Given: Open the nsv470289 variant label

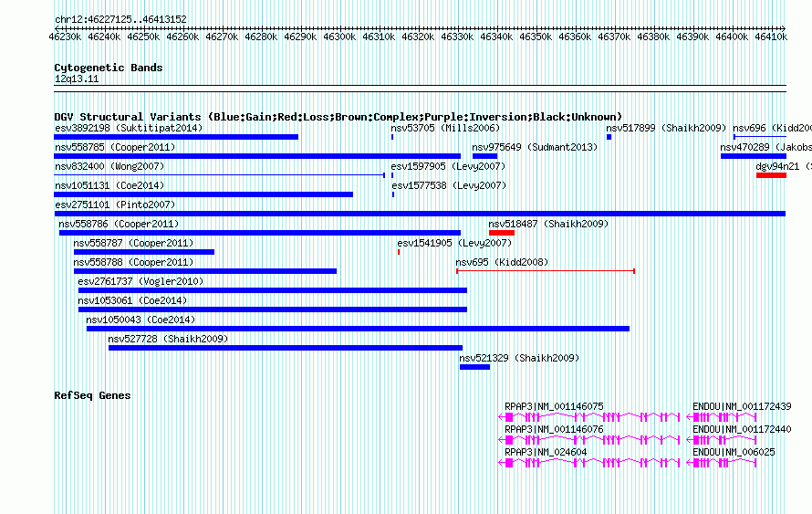Looking at the screenshot, I should click(x=765, y=147).
